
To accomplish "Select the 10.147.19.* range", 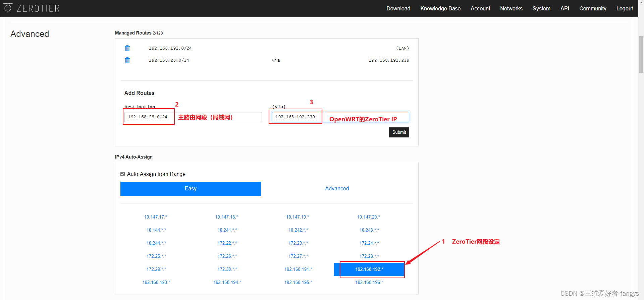I will coord(298,217).
